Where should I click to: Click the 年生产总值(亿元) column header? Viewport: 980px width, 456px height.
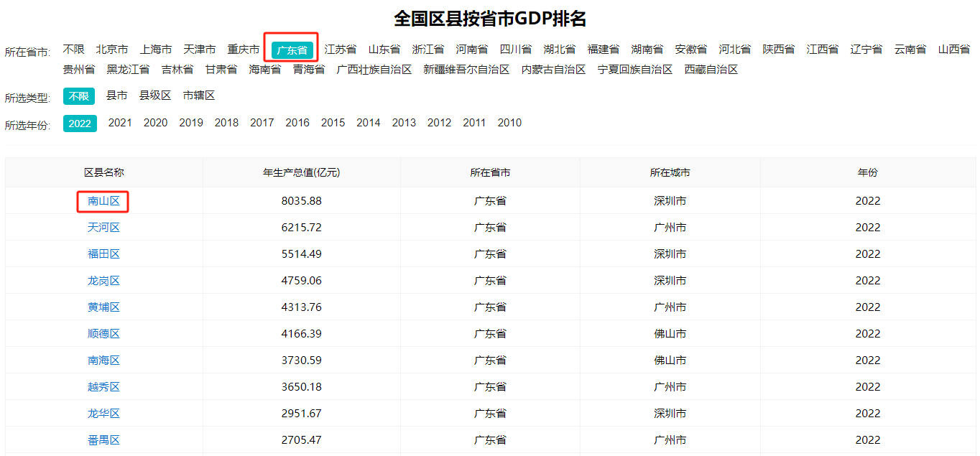[x=302, y=173]
